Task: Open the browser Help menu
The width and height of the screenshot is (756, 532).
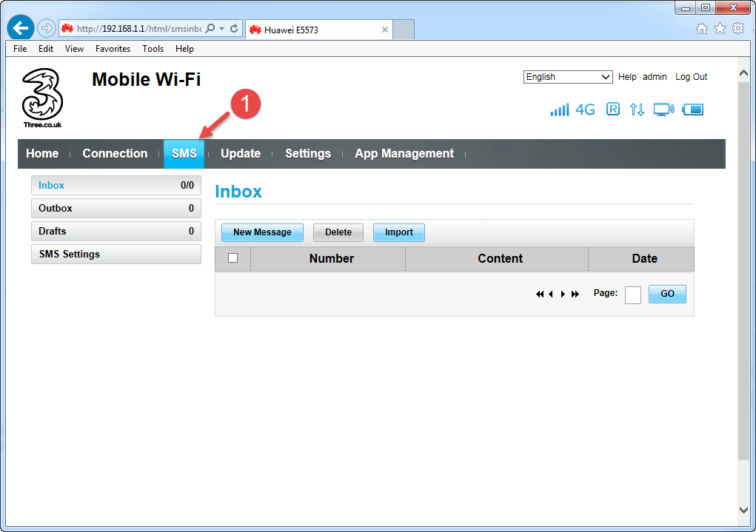Action: click(x=184, y=49)
